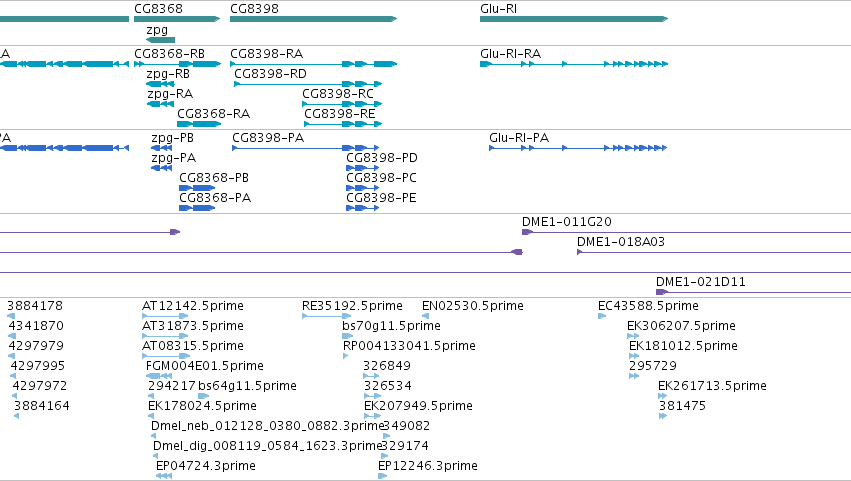Screen dimensions: 851x481
Task: Select the DME1-011G20 clone label
Action: (x=567, y=222)
